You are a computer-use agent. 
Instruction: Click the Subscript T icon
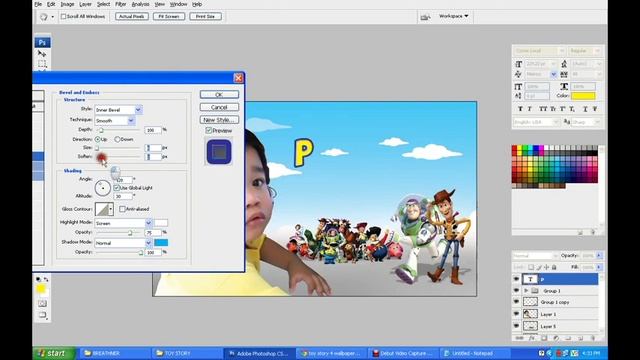(572, 109)
